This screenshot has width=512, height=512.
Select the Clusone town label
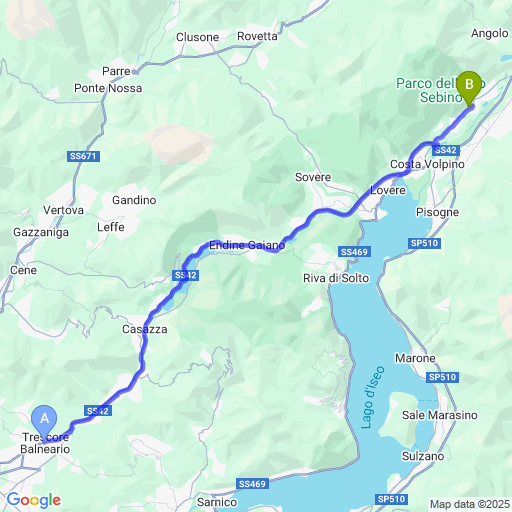[197, 37]
